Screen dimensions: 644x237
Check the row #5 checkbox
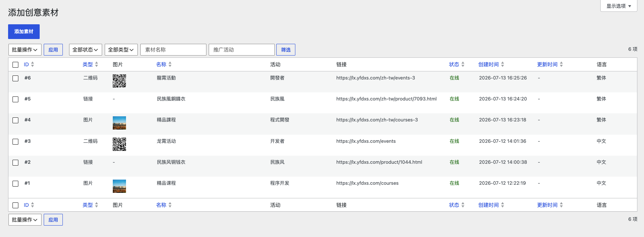(x=15, y=99)
